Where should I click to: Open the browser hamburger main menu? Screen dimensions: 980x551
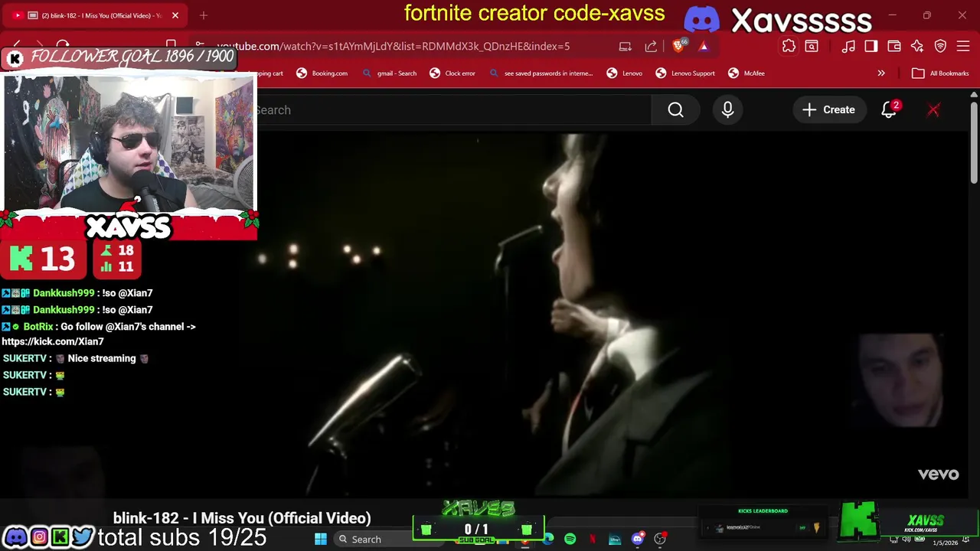point(963,46)
